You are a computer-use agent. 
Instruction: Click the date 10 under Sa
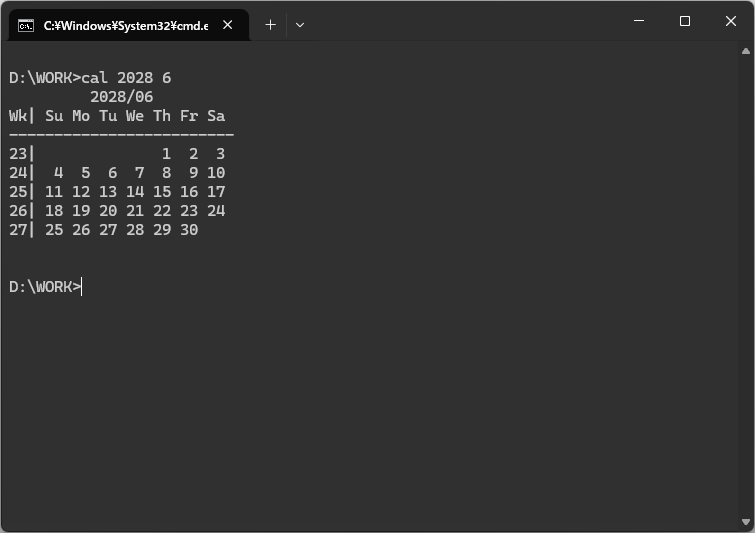(x=216, y=173)
